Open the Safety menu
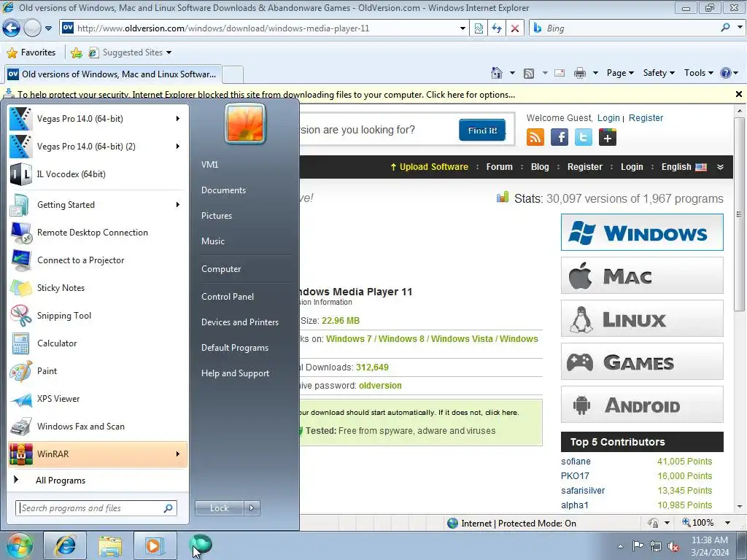747x560 pixels. coord(659,73)
